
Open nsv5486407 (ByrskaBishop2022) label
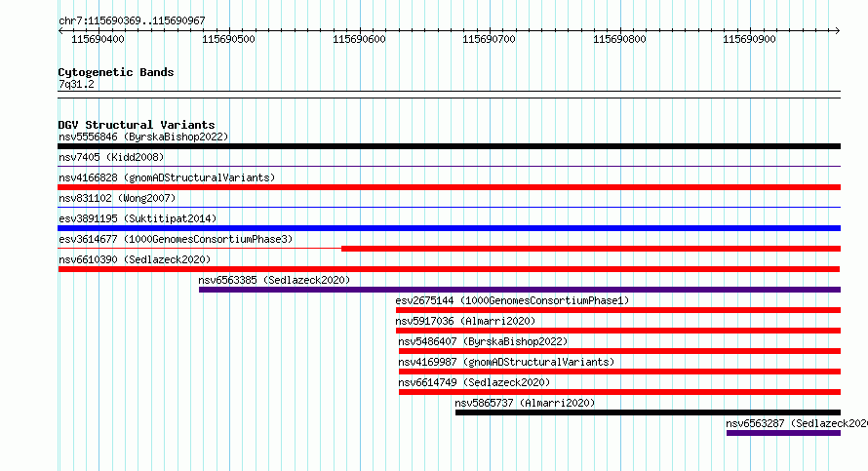483,341
